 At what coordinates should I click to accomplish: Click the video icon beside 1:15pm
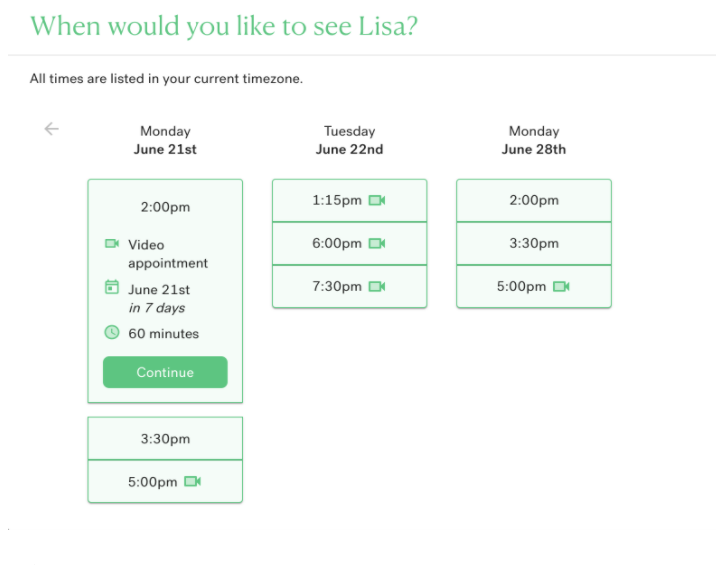(x=377, y=200)
